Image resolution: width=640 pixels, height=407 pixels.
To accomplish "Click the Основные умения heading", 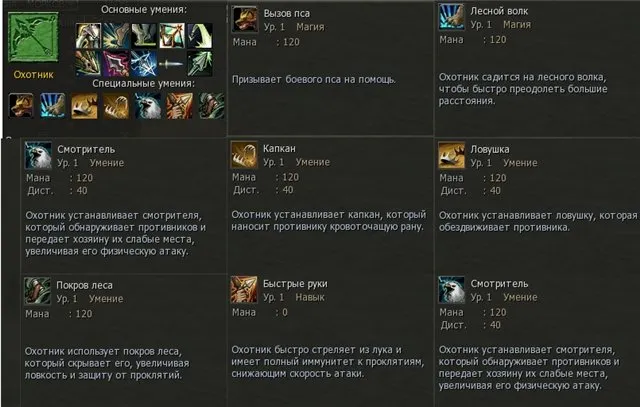I will pyautogui.click(x=144, y=9).
